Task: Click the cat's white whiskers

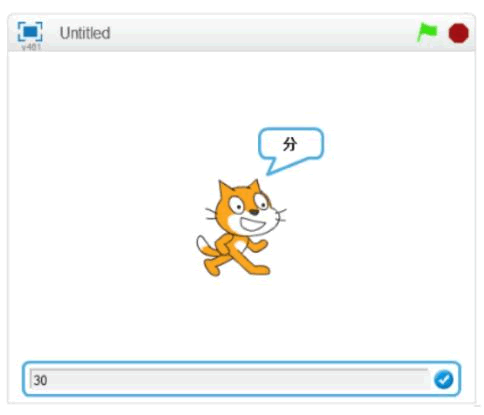Action: (211, 214)
